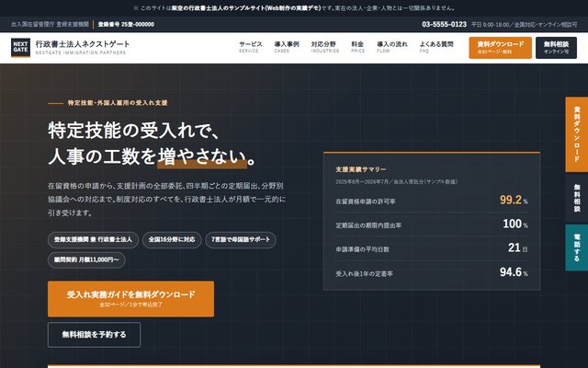Click the 登録支援機関 兼 行政書士法人 tag
Screen dimensions: 588x368
tap(93, 239)
